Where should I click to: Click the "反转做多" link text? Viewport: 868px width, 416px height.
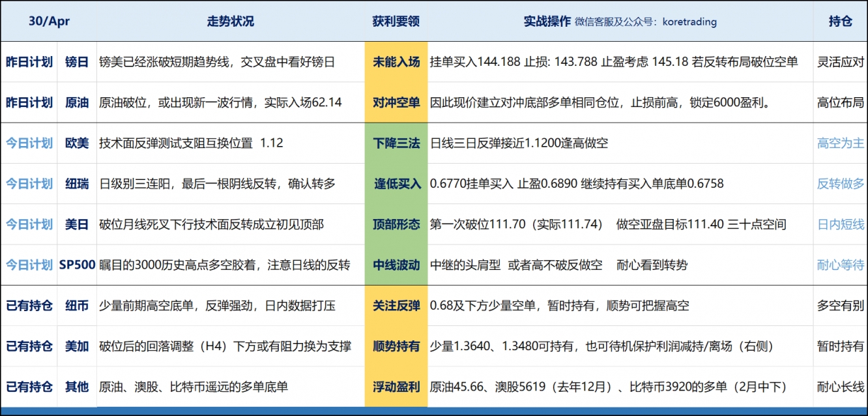point(841,184)
